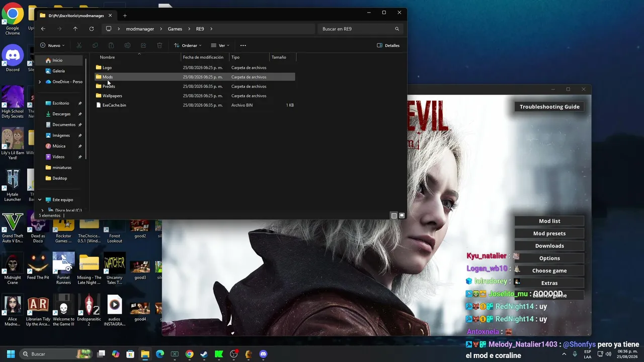The height and width of the screenshot is (362, 644).
Task: Expand the OneDrive tree node
Action: (x=40, y=81)
